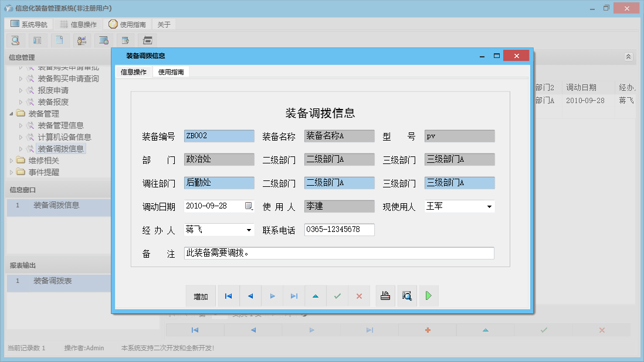Click the printer icon in dialog

coord(385,296)
